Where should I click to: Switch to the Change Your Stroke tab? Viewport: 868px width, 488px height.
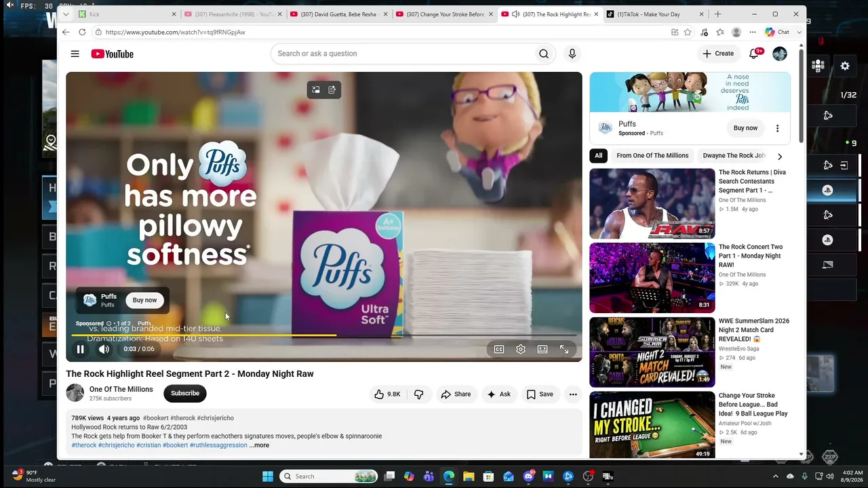coord(445,14)
